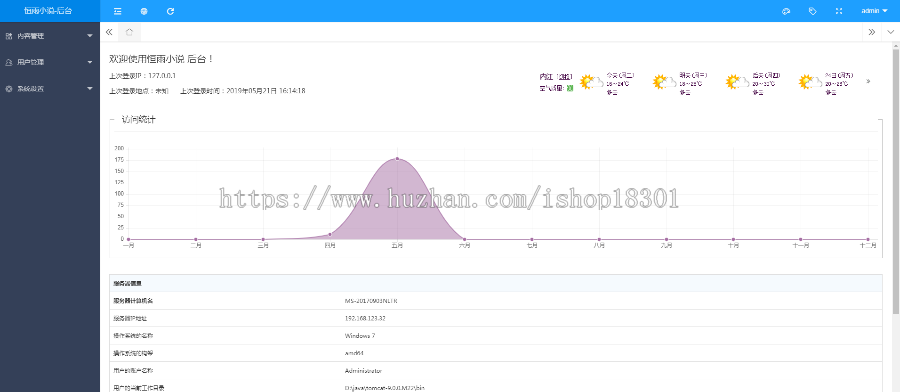Click today's weather sun icon
The width and height of the screenshot is (900, 392).
(x=591, y=82)
